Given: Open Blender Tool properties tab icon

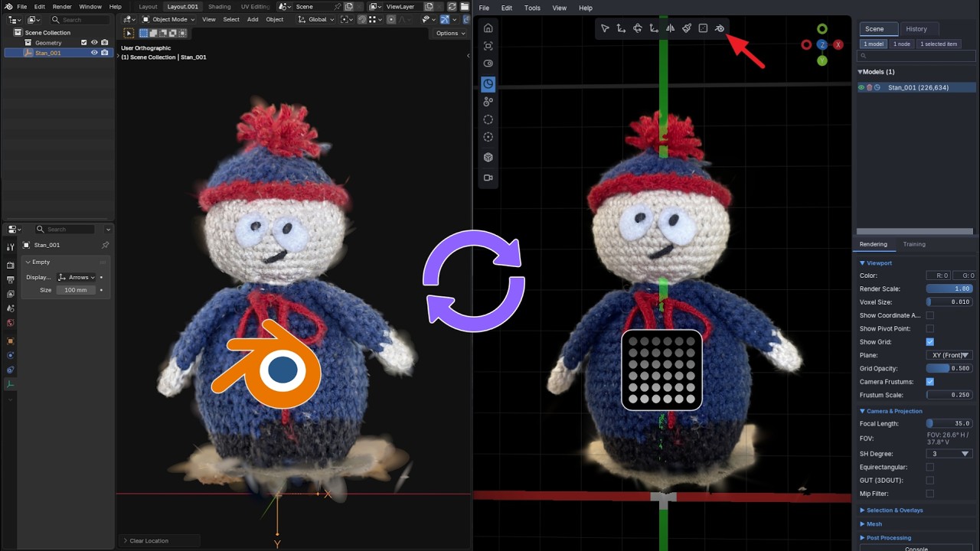Looking at the screenshot, I should tap(11, 247).
